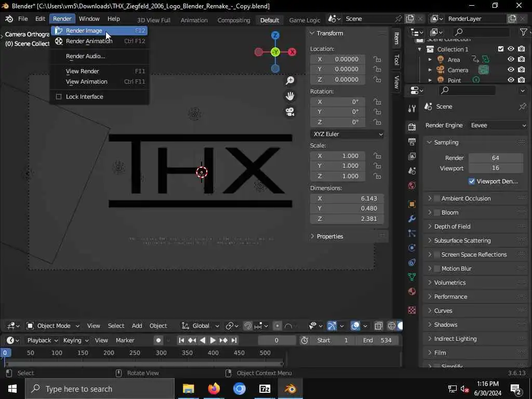Open tool settings properties tab icon
532x399 pixels.
point(412,108)
